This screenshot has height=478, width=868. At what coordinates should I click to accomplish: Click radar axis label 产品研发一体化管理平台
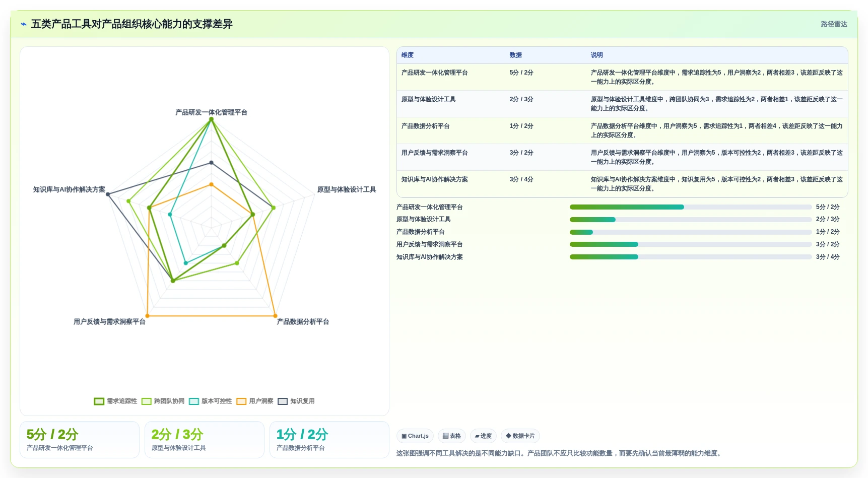(x=211, y=112)
